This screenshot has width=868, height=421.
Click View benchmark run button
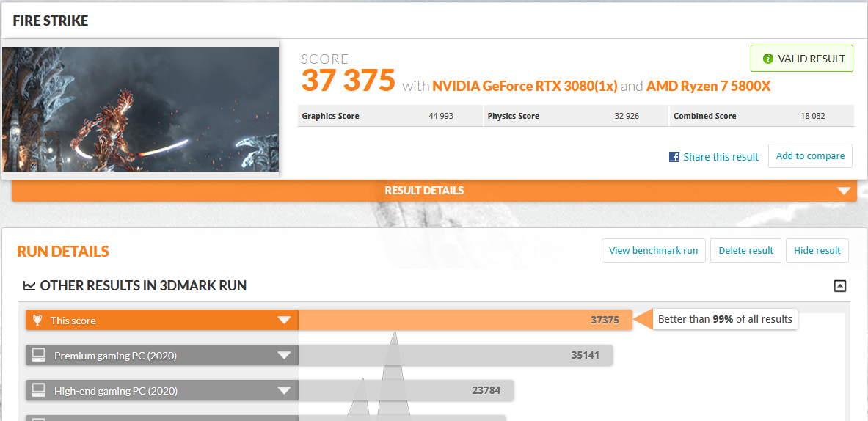tap(653, 251)
